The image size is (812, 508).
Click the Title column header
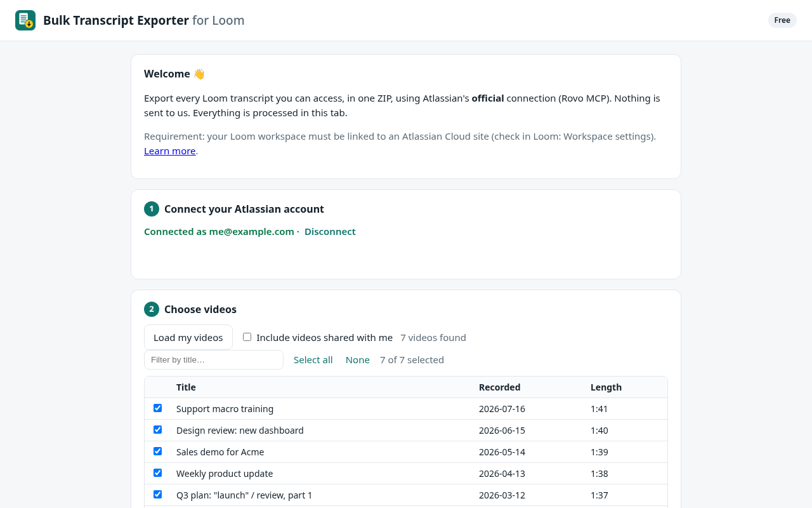(186, 387)
